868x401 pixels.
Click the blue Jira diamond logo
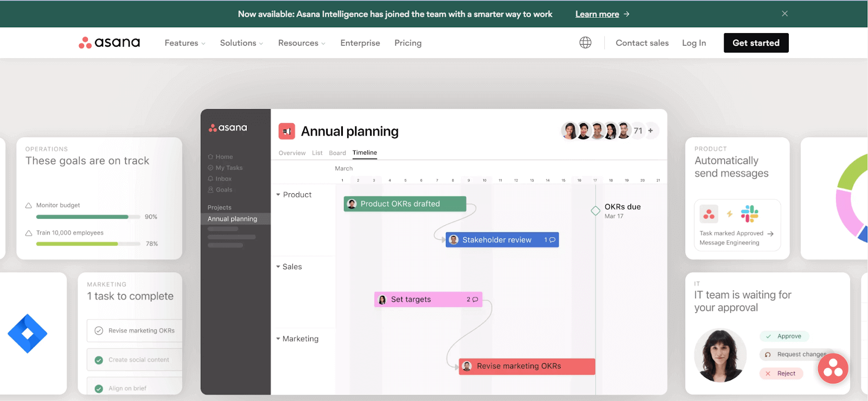28,334
